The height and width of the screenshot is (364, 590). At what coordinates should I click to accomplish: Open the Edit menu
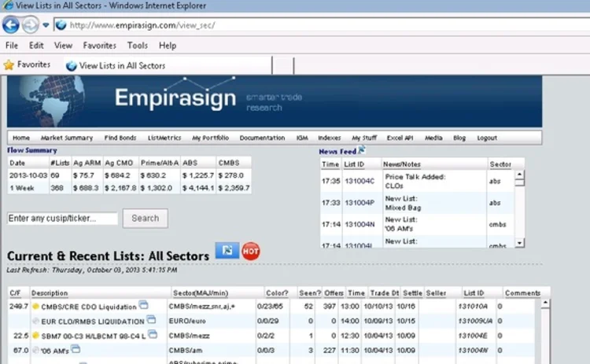click(36, 46)
